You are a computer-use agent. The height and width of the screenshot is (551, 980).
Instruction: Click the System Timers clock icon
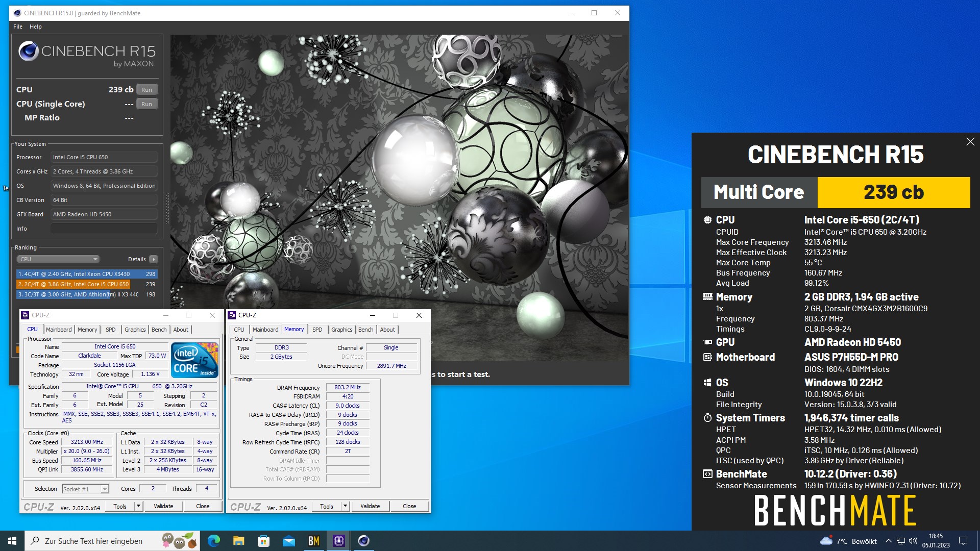point(707,418)
